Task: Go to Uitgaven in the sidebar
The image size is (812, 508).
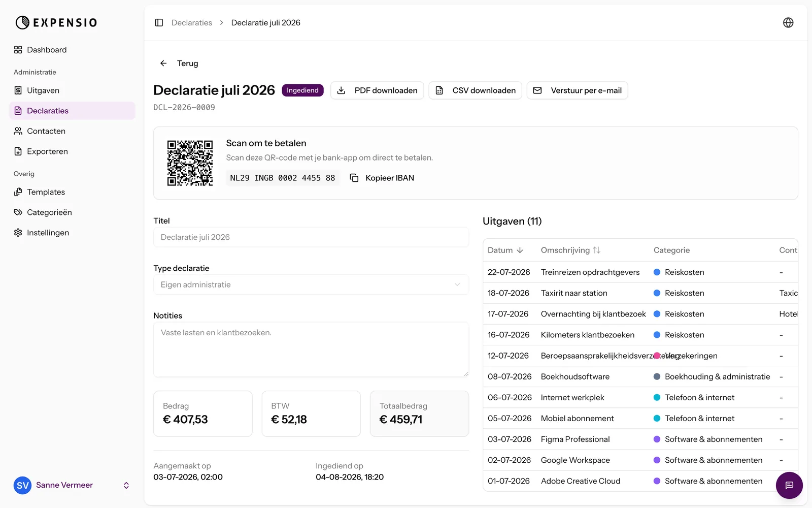Action: [72, 90]
